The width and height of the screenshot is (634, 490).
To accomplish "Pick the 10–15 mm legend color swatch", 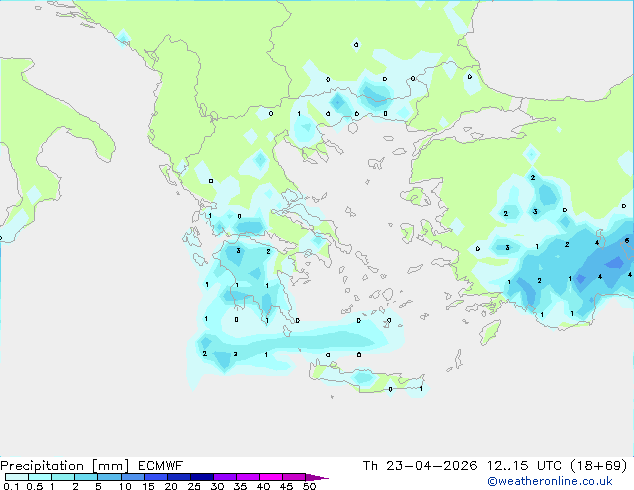I will click(x=133, y=477).
